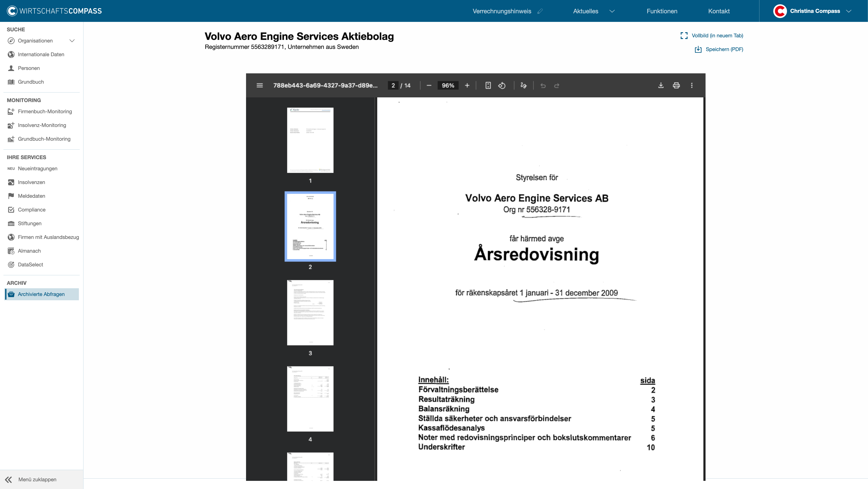Open the Funktionen menu item
This screenshot has height=489, width=868.
click(x=662, y=11)
